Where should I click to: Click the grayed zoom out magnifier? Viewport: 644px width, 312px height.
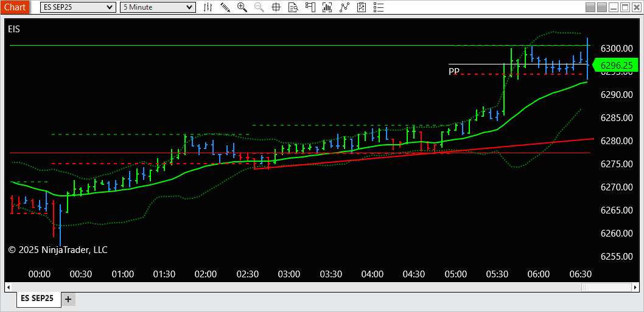(x=259, y=7)
